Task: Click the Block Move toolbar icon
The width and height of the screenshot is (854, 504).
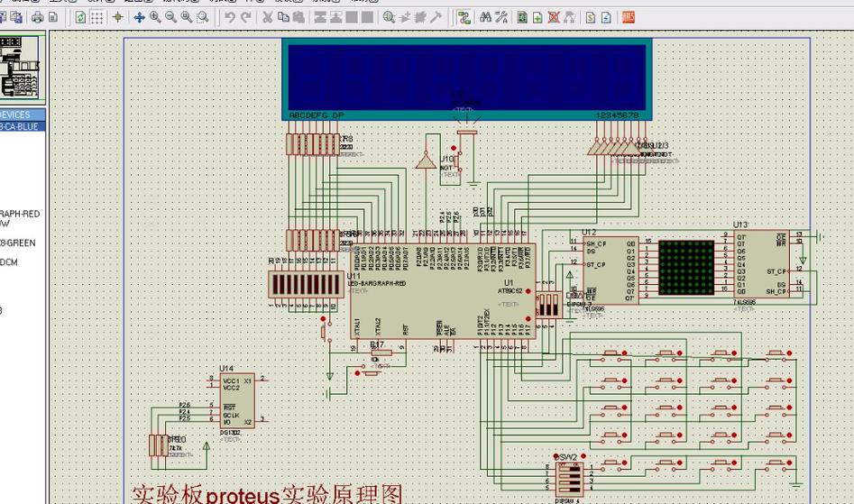Action: pyautogui.click(x=336, y=17)
